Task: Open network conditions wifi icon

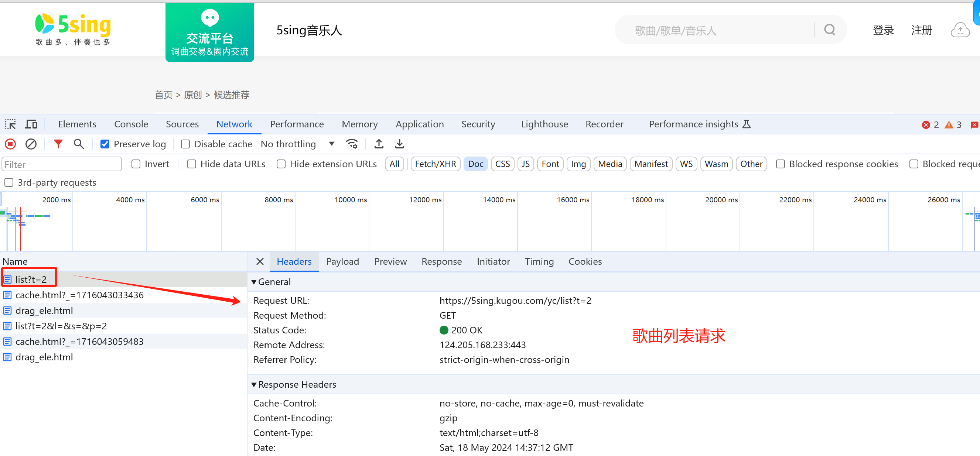Action: coord(352,144)
